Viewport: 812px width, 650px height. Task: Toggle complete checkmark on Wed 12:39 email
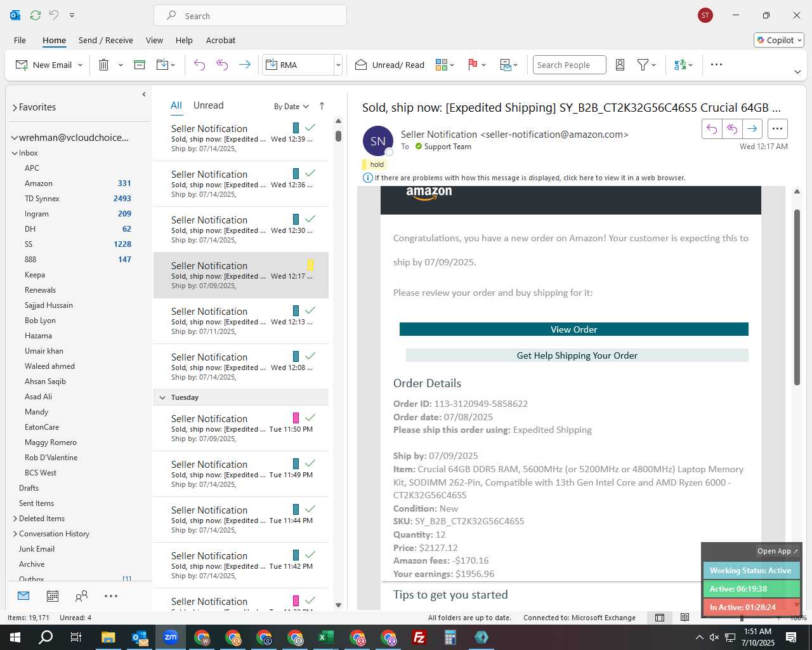[310, 128]
